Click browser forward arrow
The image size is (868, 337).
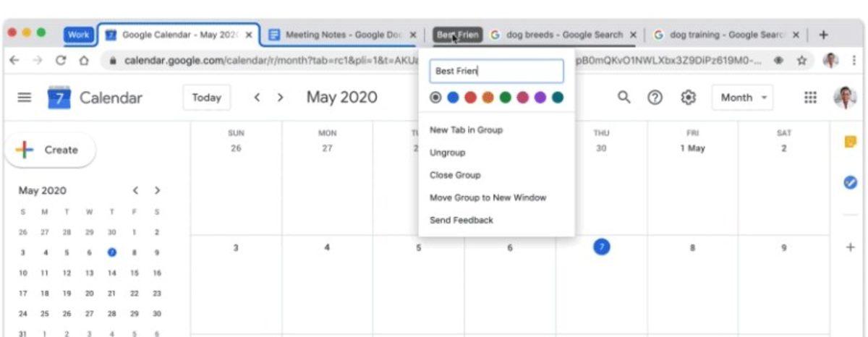point(37,61)
